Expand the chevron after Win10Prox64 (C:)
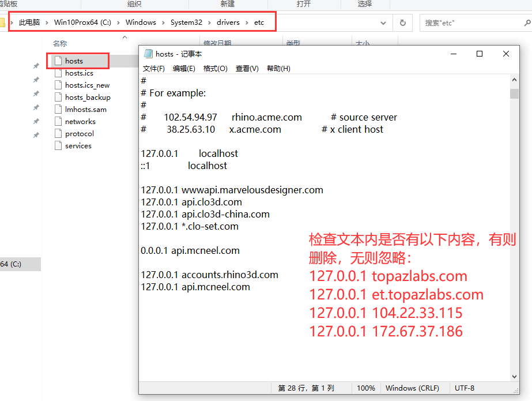The height and width of the screenshot is (401, 532). tap(118, 23)
